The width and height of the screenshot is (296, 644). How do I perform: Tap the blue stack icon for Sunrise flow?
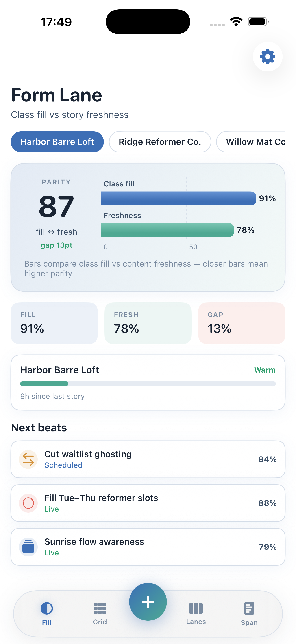tap(28, 547)
